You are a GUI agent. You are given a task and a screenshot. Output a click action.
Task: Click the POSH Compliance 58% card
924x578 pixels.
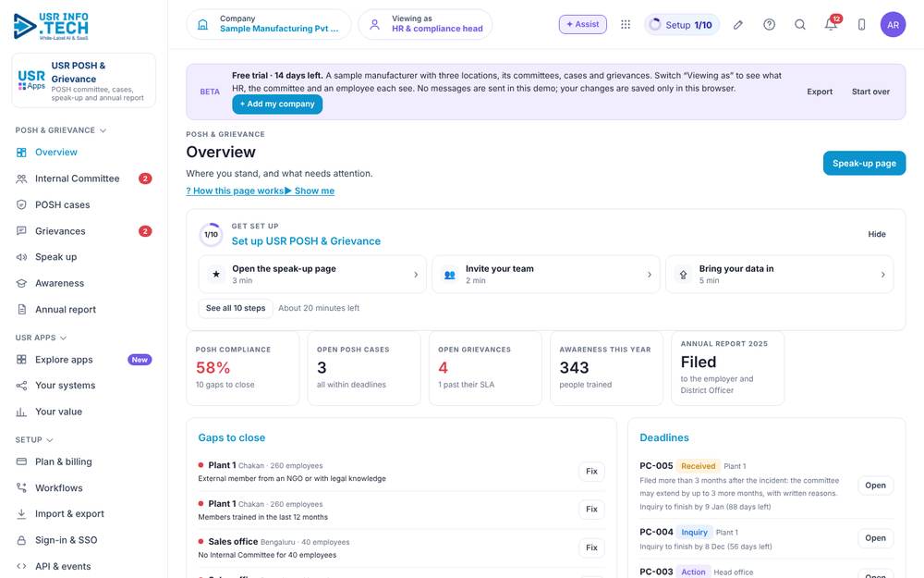[x=243, y=368]
